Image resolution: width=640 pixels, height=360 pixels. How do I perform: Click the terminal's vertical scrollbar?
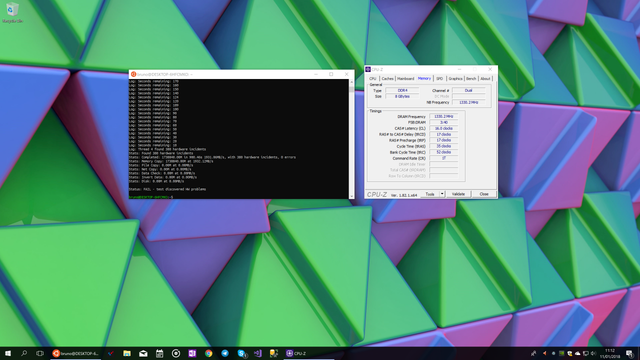coord(352,139)
